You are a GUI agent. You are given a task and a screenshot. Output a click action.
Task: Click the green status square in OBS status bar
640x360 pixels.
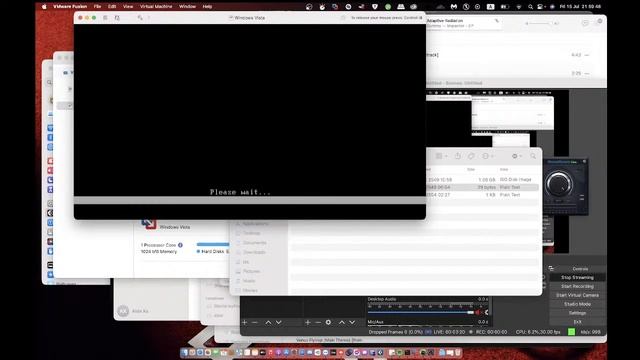coord(571,332)
